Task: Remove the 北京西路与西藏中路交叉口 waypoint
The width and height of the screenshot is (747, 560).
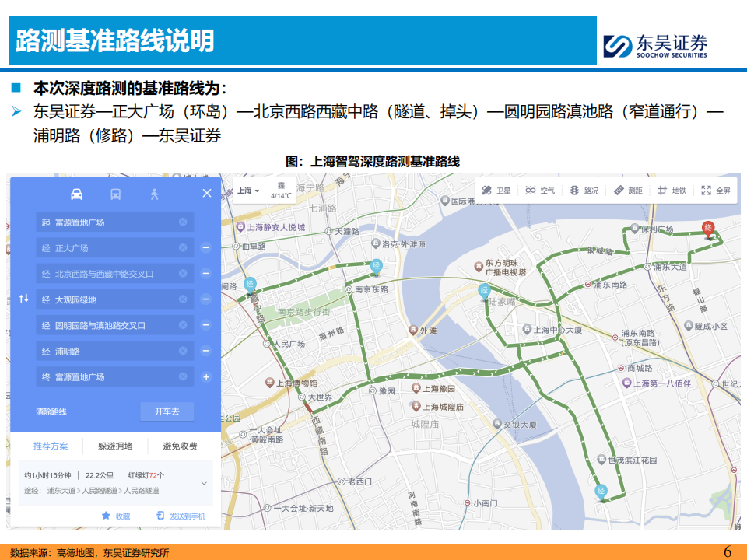Action: 205,273
